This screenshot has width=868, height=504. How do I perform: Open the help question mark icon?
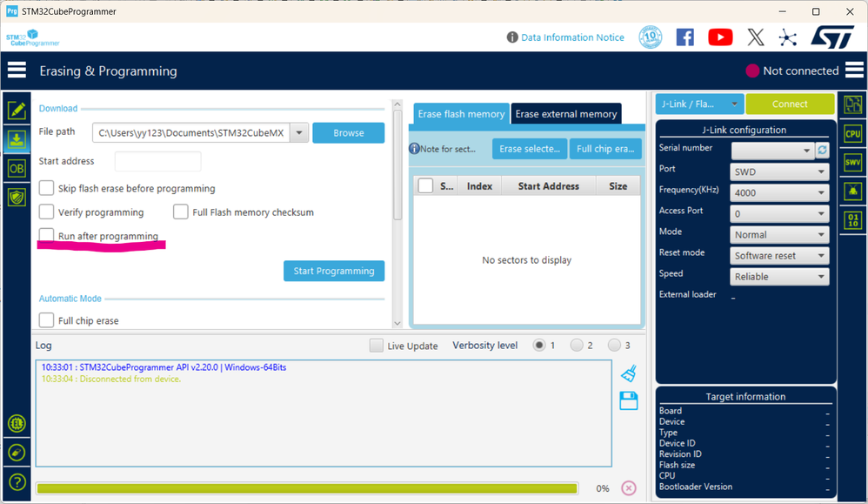17,482
